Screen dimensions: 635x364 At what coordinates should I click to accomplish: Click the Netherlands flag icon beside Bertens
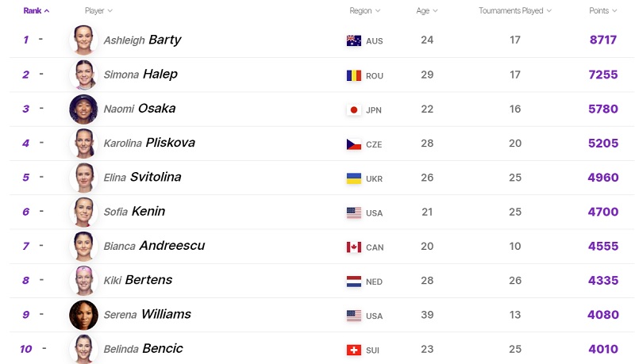click(354, 282)
